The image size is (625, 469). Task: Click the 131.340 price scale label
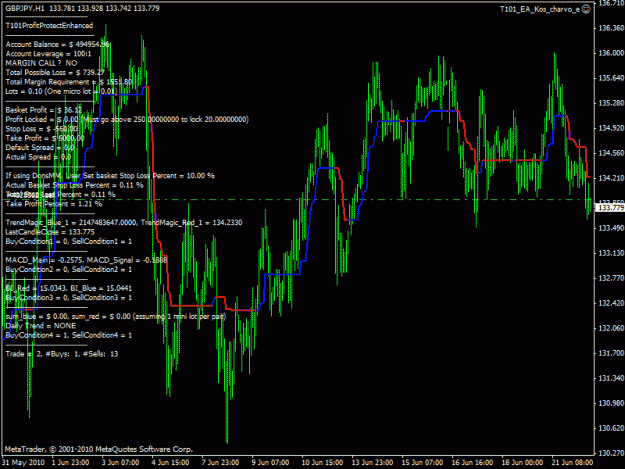click(611, 378)
